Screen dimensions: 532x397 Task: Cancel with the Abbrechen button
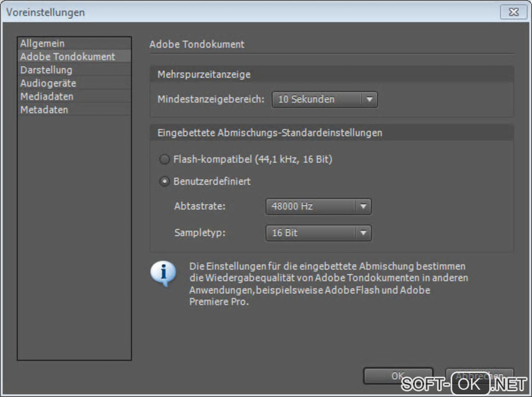pos(479,376)
